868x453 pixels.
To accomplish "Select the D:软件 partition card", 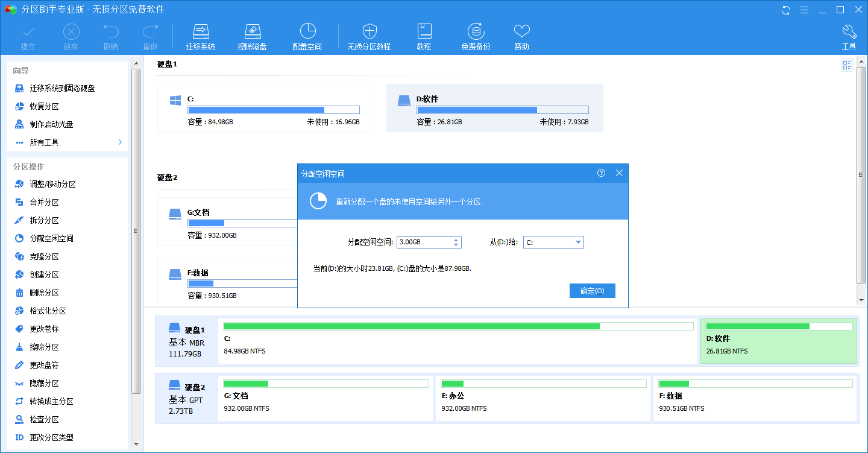I will (x=495, y=108).
